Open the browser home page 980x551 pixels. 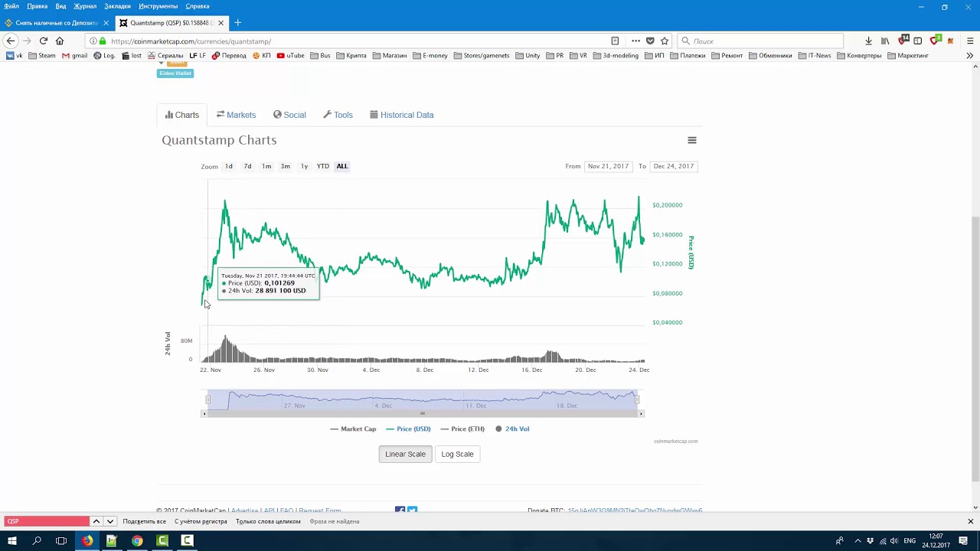coord(60,41)
